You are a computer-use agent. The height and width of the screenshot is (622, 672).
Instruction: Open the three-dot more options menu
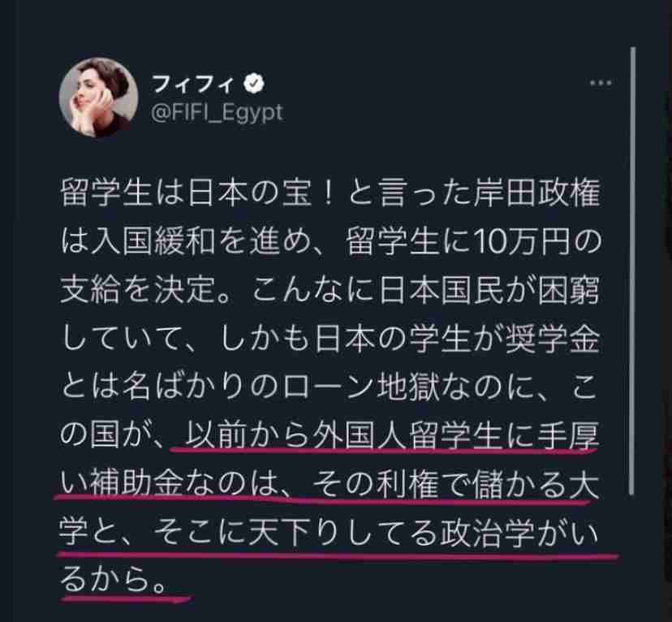600,82
